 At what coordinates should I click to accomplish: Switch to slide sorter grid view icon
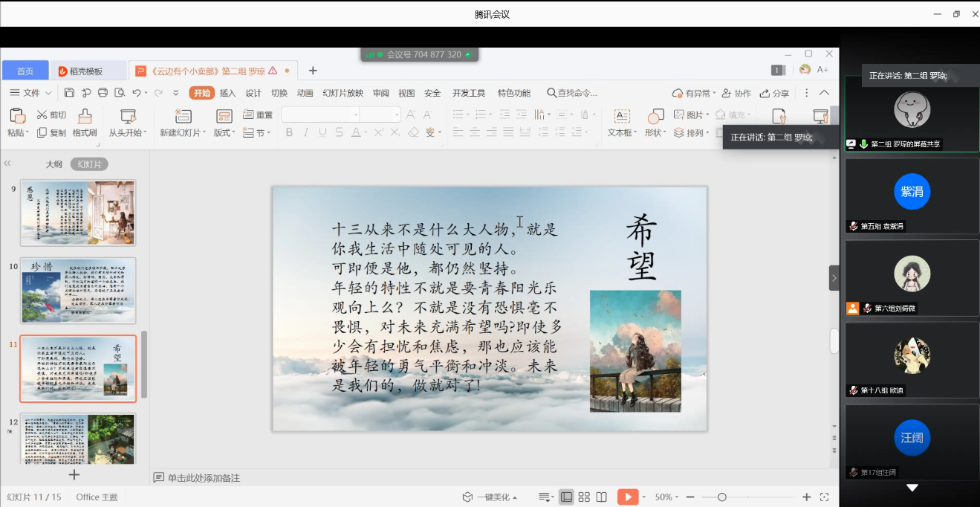[x=584, y=497]
